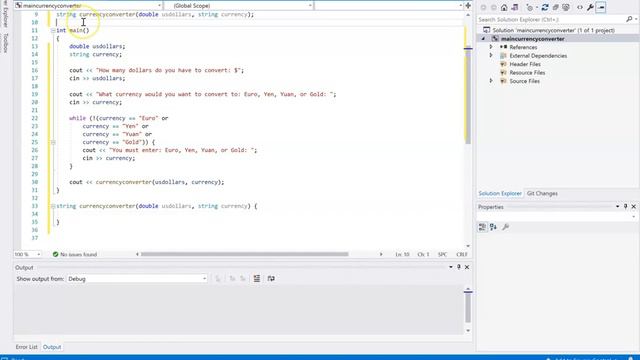Viewport: 640px width, 360px height.
Task: Open the Solution Explorer search options dropdown arrow
Action: 636,19
